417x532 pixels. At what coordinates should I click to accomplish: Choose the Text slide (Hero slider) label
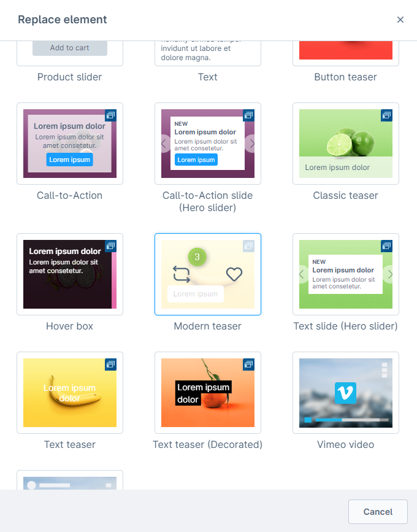tap(345, 326)
